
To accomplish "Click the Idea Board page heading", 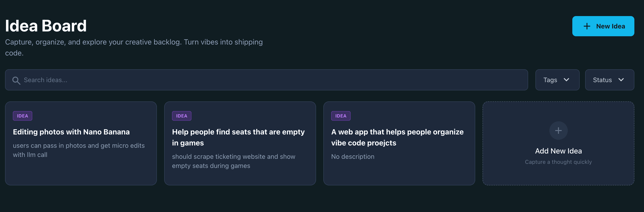I will [46, 26].
